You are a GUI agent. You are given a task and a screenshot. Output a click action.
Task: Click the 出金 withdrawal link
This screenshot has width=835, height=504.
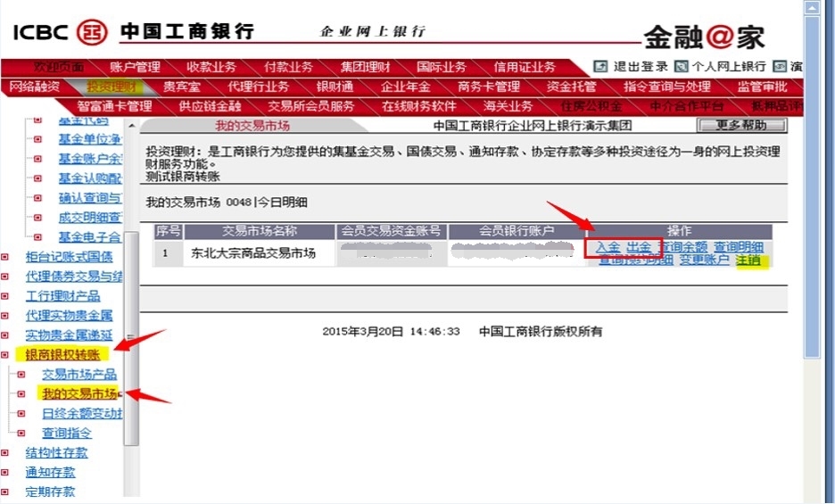point(639,247)
